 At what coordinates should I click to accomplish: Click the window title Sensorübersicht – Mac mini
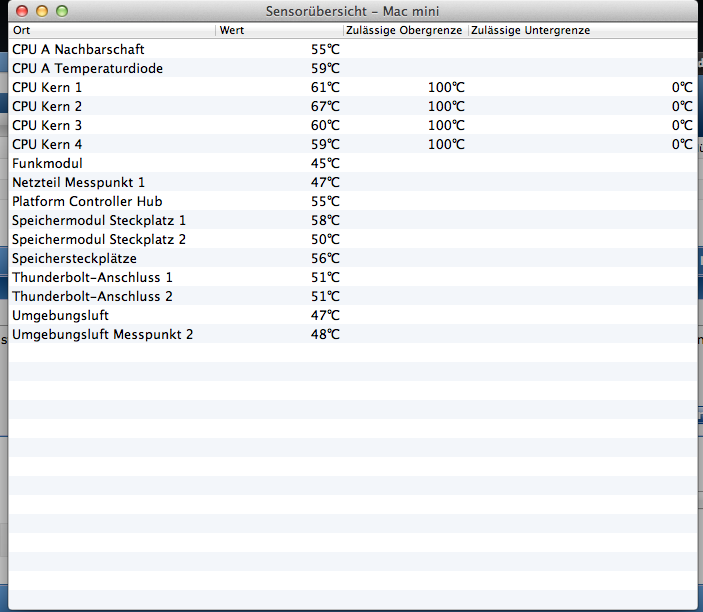click(352, 11)
